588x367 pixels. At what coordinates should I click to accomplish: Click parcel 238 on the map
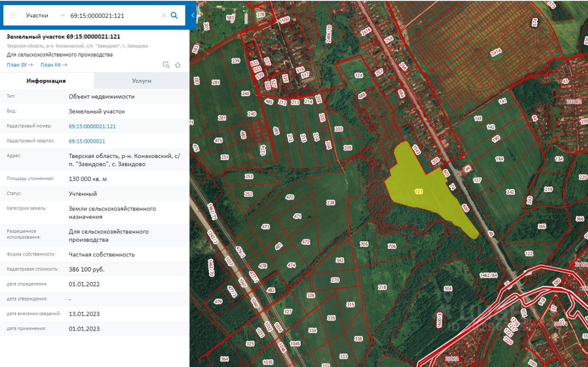330,203
